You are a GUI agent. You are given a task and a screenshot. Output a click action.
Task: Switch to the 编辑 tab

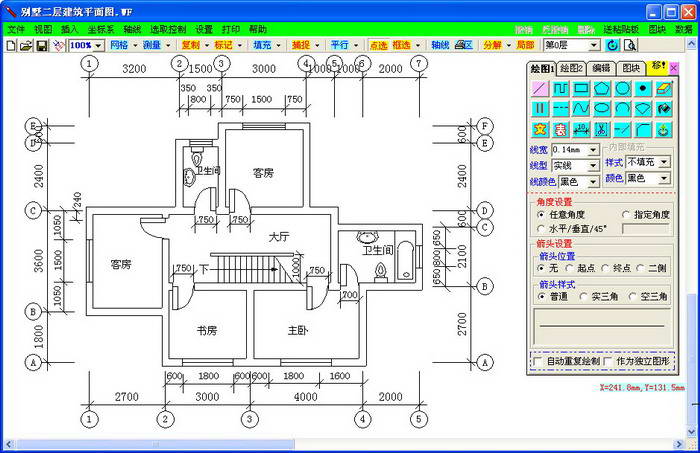(601, 68)
